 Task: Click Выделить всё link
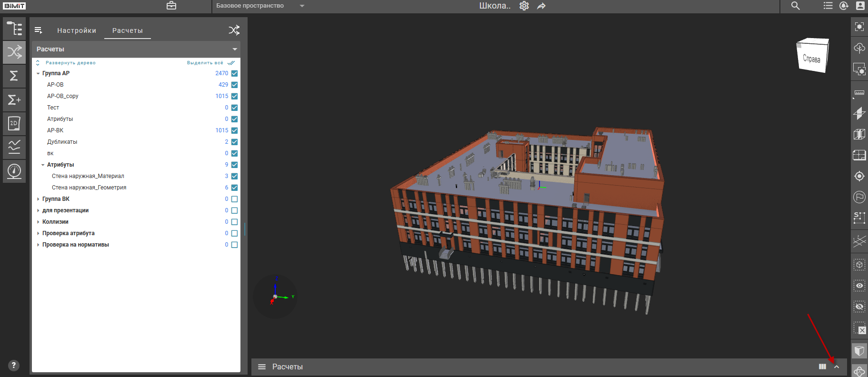[205, 63]
